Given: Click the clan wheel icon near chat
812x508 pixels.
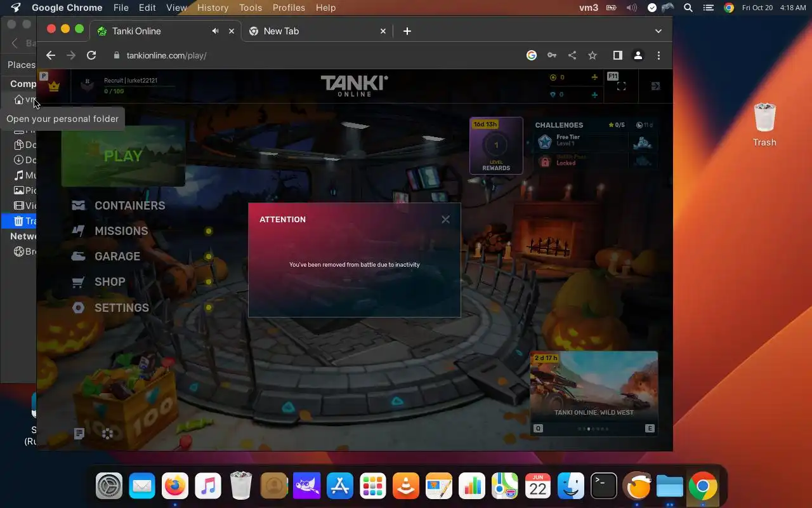Looking at the screenshot, I should tap(108, 434).
